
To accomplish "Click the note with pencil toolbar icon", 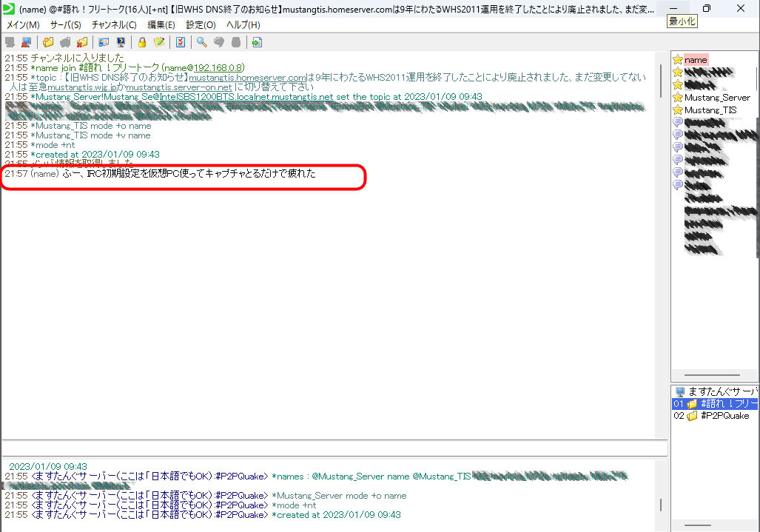I will tap(158, 42).
